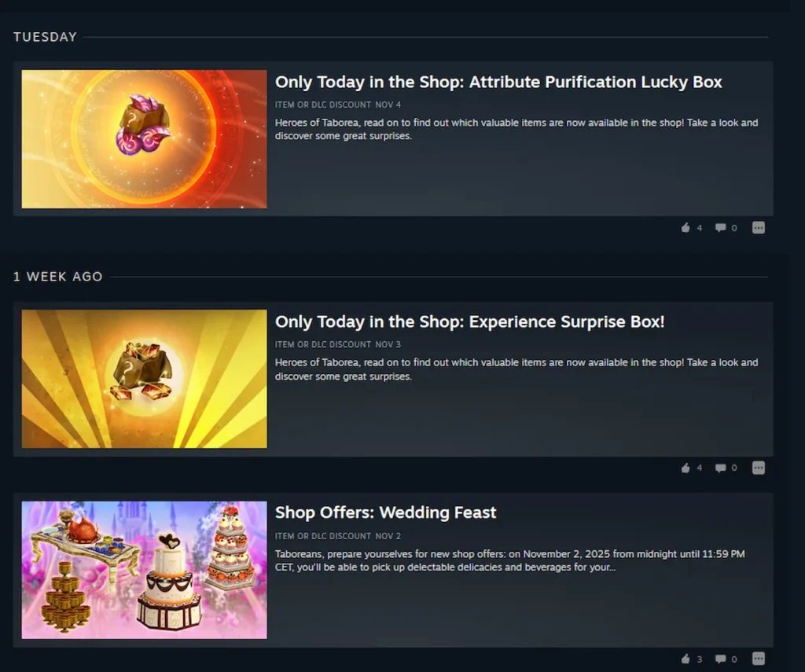Click the Lucky Box orange thumbnail image
Screen dimensions: 805x672
(145, 139)
